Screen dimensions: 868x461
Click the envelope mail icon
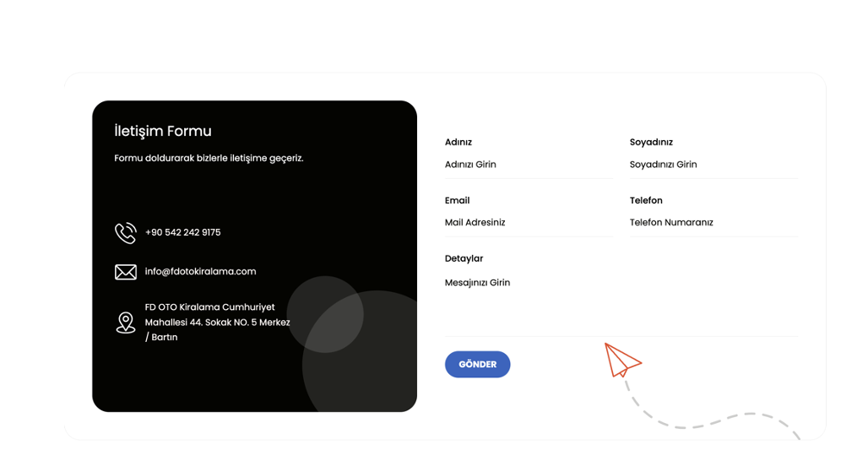pyautogui.click(x=126, y=272)
